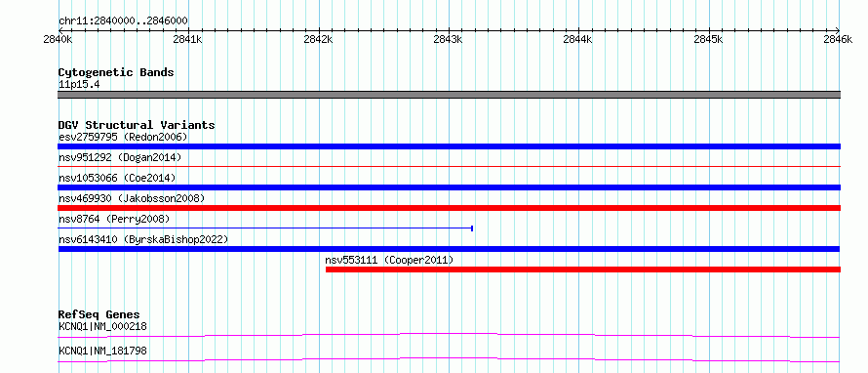Viewport: 868px width, 373px height.
Task: Click the chr11:2840000..2846000 region label
Action: pyautogui.click(x=123, y=21)
